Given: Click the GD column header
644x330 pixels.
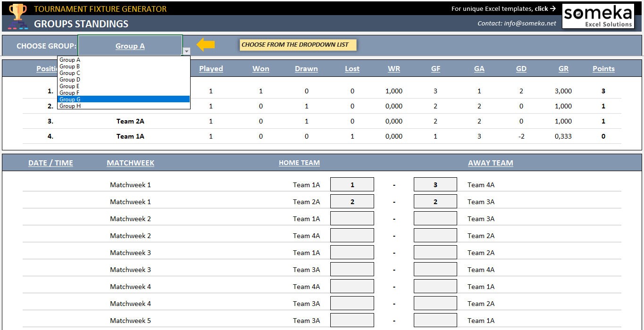Looking at the screenshot, I should pos(521,68).
